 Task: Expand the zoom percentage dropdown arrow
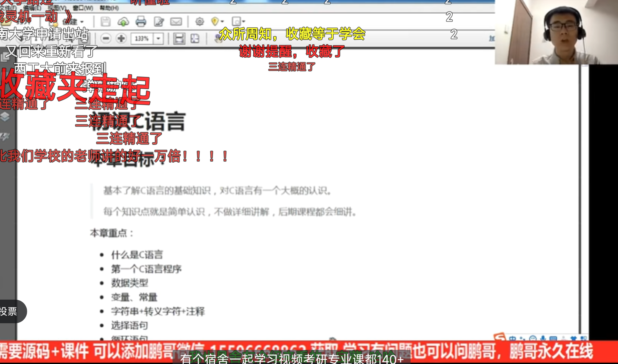[158, 39]
